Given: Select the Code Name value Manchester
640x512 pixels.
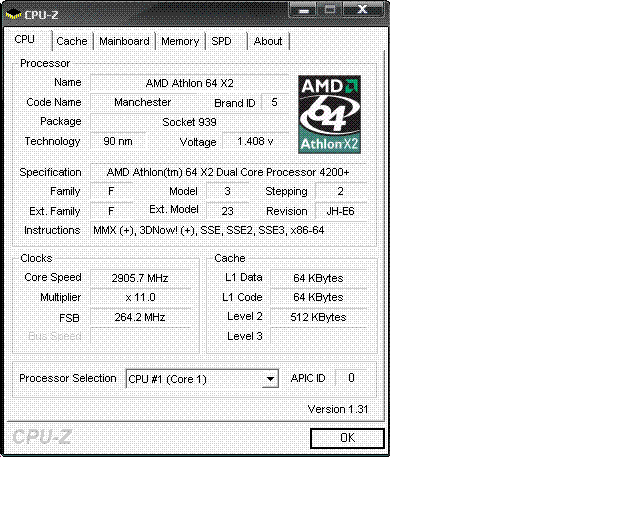Looking at the screenshot, I should click(143, 102).
